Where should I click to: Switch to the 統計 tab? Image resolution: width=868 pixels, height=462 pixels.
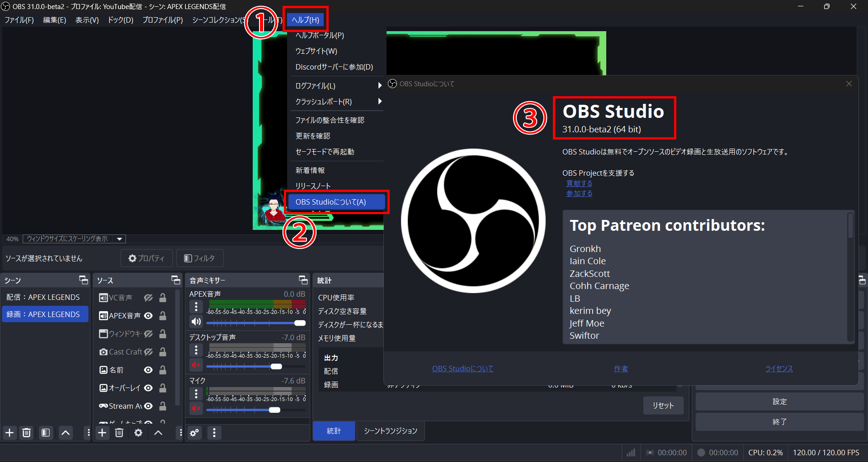click(334, 431)
